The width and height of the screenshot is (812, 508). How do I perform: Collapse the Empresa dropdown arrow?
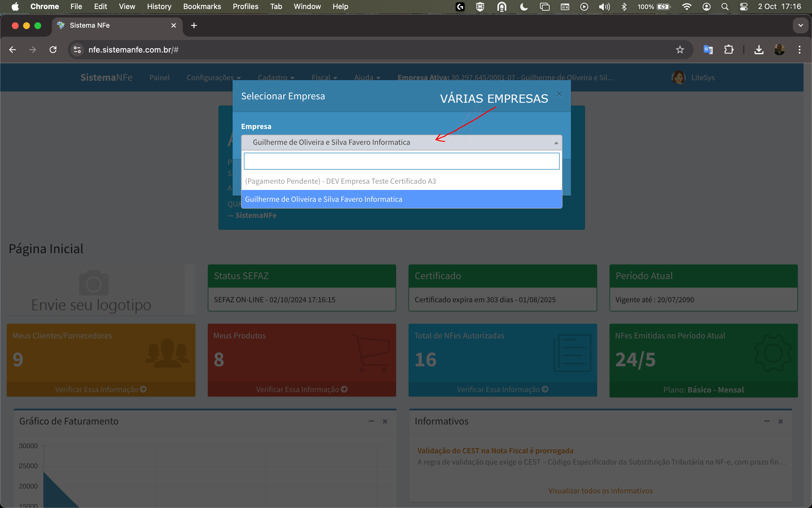(556, 143)
